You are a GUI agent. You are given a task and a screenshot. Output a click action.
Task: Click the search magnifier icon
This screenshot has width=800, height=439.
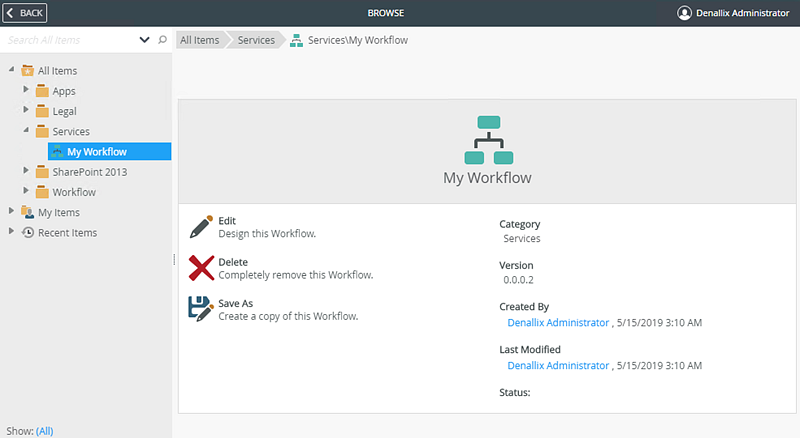click(163, 40)
